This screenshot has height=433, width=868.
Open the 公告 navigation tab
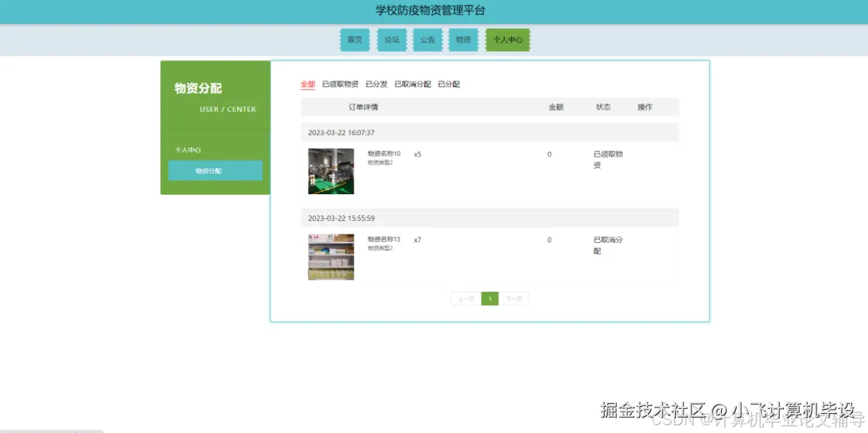point(427,40)
